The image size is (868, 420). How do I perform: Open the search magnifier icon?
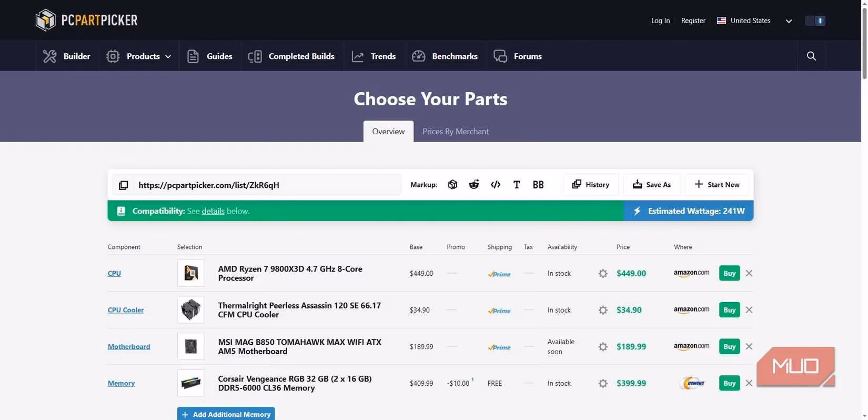(x=811, y=56)
